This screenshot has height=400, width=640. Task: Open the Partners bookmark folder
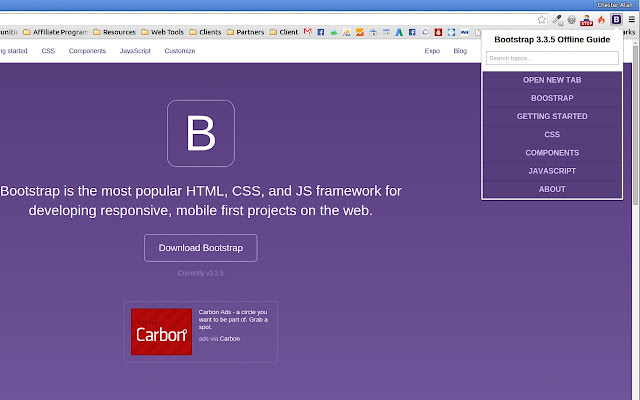coord(245,32)
